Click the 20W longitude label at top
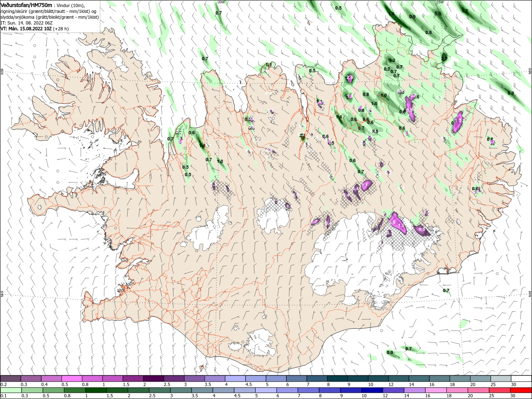The width and height of the screenshot is (532, 399). (221, 2)
